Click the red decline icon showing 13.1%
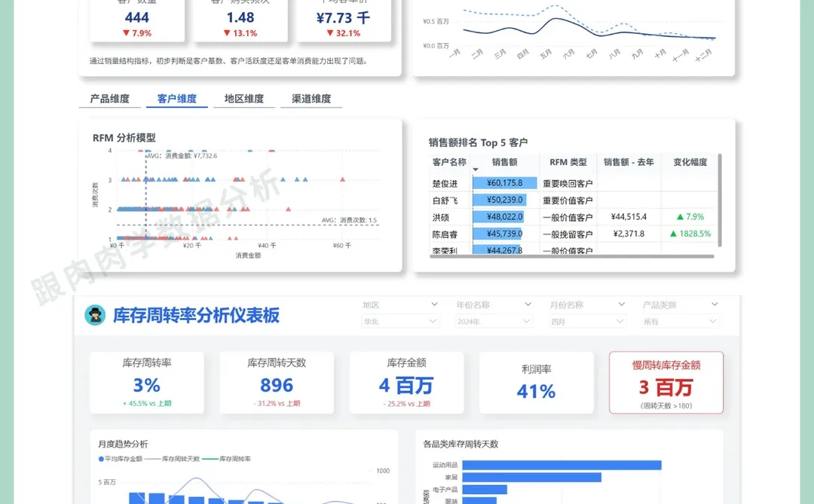The width and height of the screenshot is (814, 504). [x=226, y=33]
